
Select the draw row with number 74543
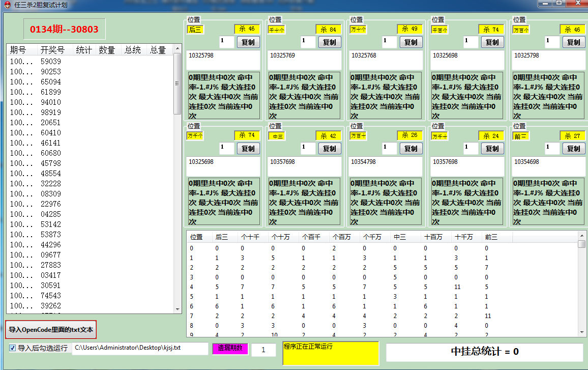[x=51, y=296]
